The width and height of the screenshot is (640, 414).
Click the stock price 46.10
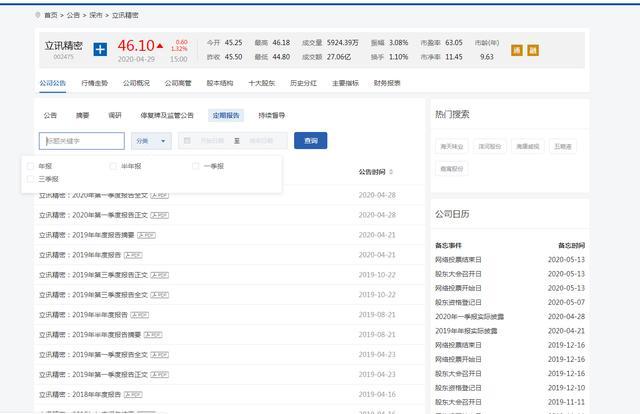click(x=136, y=45)
